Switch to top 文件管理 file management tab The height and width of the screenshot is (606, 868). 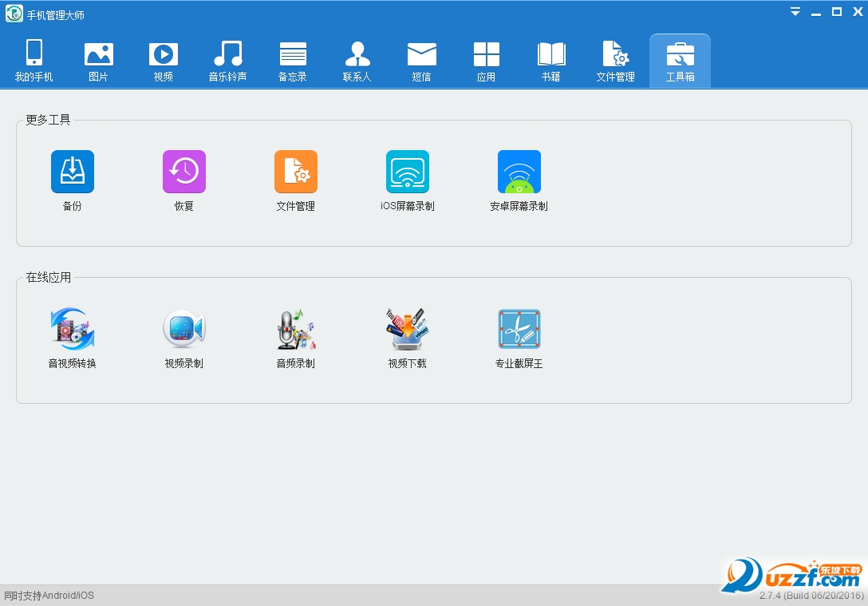[616, 61]
